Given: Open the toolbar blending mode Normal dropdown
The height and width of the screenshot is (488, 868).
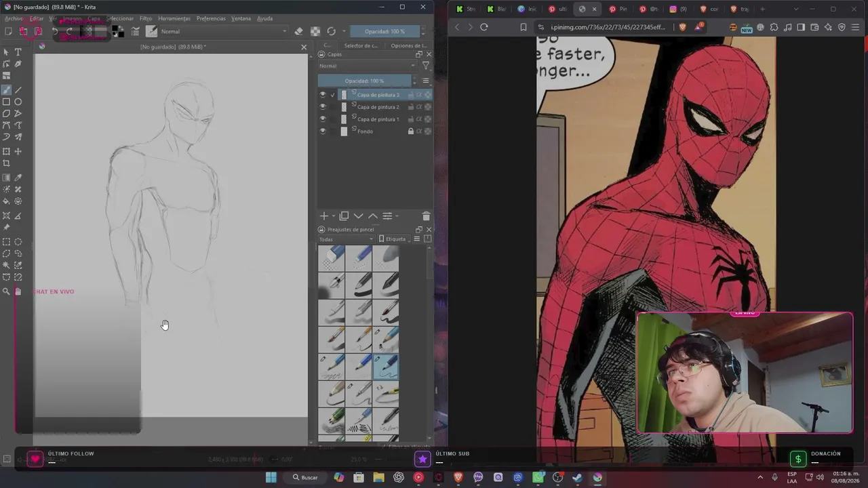Looking at the screenshot, I should (x=223, y=31).
